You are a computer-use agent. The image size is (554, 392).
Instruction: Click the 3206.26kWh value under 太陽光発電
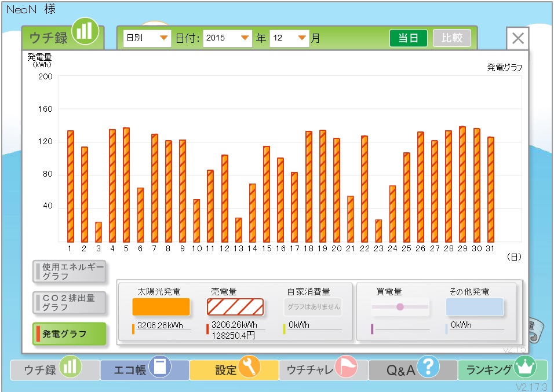point(160,325)
